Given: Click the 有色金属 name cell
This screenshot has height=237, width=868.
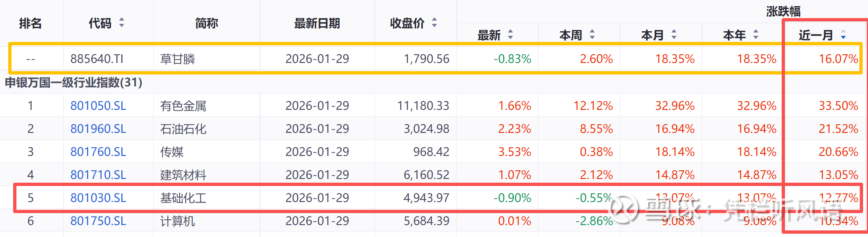Looking at the screenshot, I should pos(183,106).
